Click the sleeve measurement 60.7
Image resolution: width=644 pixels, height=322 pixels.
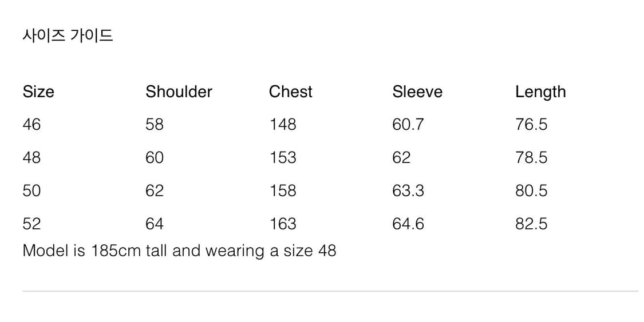[x=408, y=124]
